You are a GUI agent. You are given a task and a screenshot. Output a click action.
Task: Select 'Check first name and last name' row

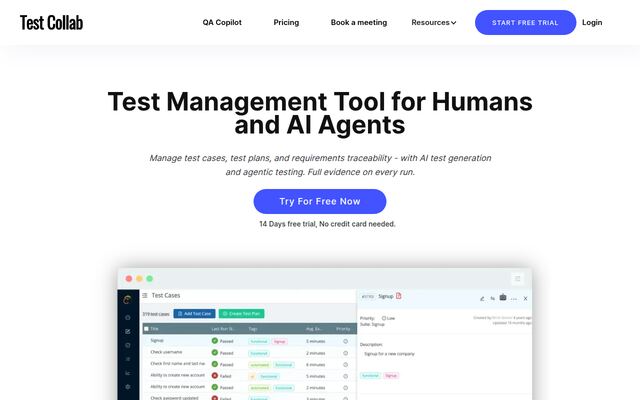[x=249, y=364]
